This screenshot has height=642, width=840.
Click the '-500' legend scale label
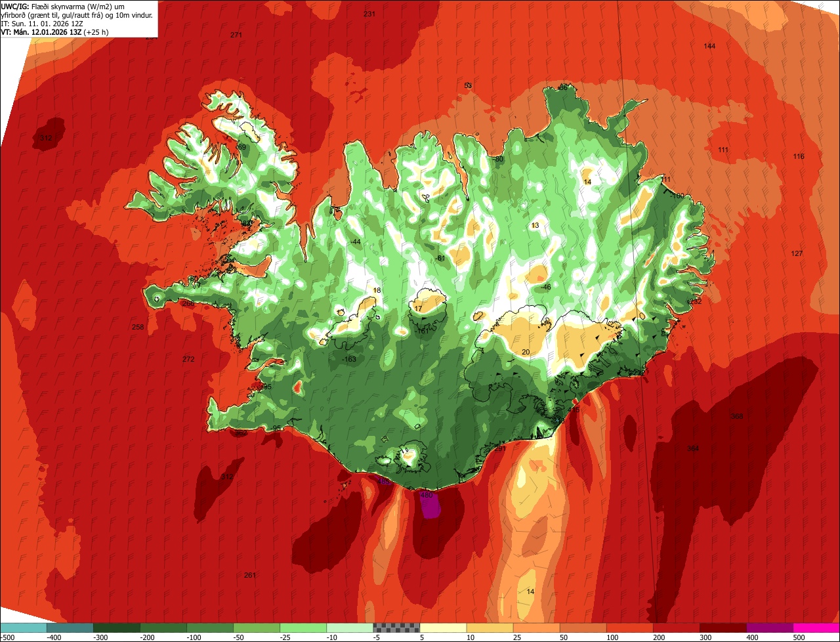pos(8,637)
